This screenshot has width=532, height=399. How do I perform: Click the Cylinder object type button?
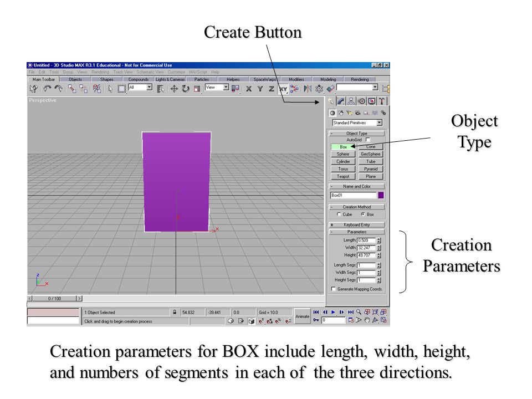342,161
